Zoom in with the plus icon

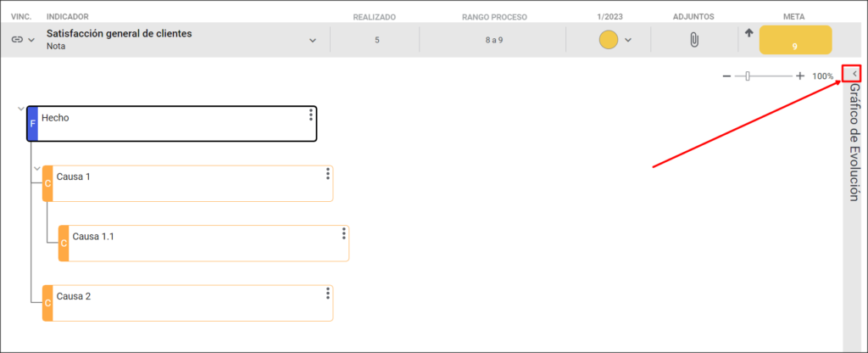tap(799, 76)
